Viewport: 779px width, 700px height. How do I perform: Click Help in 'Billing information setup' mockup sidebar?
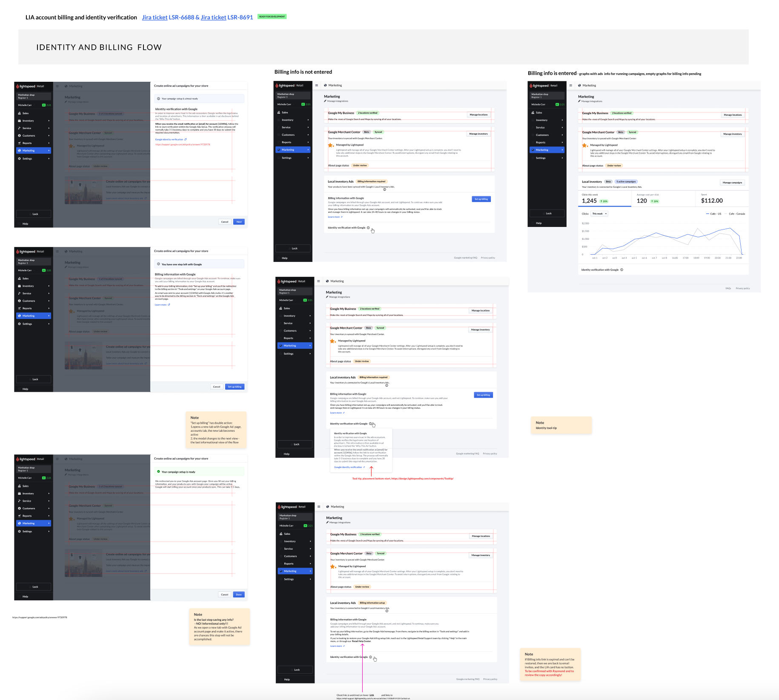tap(287, 680)
